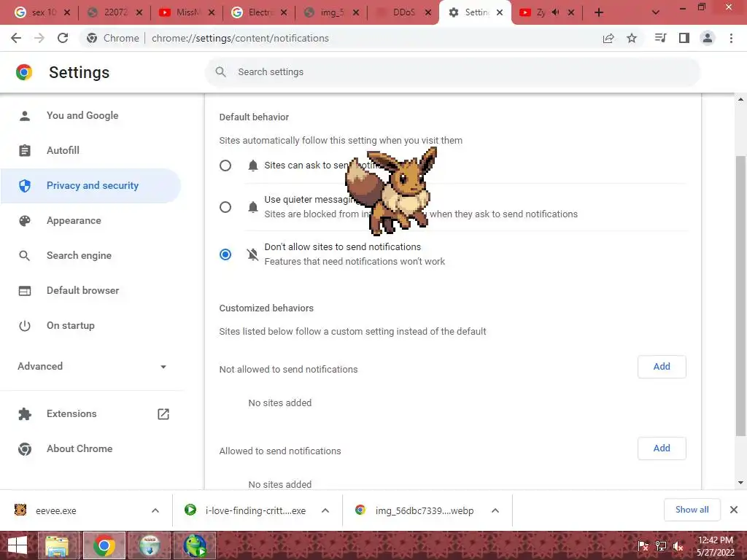
Task: Click the settings page vertical scrollbar
Action: click(x=740, y=295)
